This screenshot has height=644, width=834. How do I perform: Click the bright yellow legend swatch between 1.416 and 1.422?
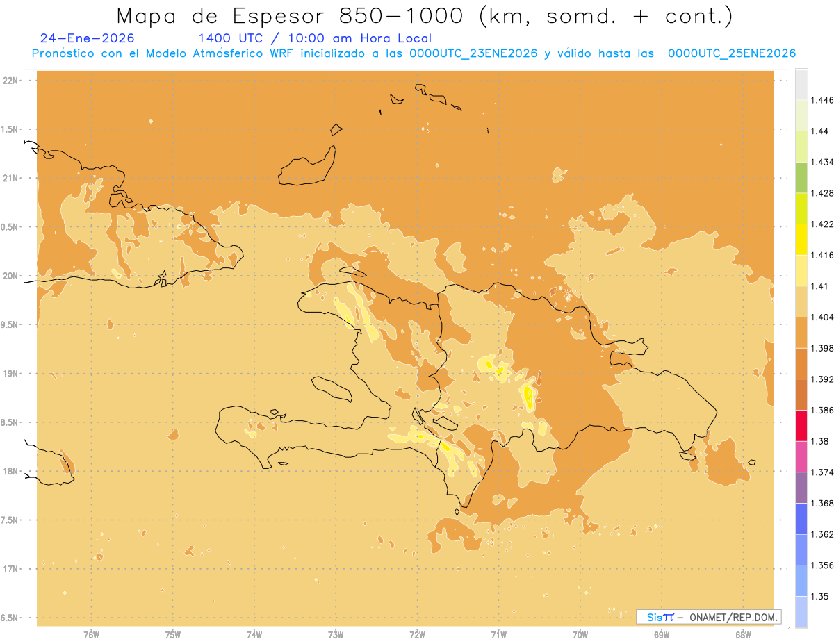(801, 240)
